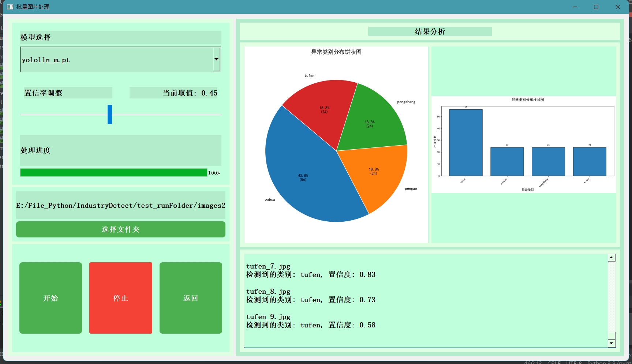This screenshot has width=632, height=364.
Task: Maximize the 批量图片处理 window
Action: tap(596, 7)
